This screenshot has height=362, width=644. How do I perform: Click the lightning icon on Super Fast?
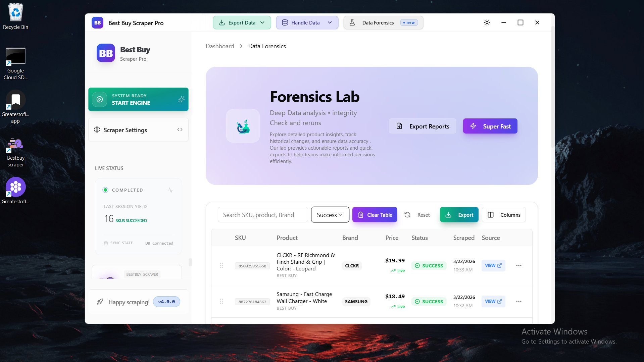473,126
